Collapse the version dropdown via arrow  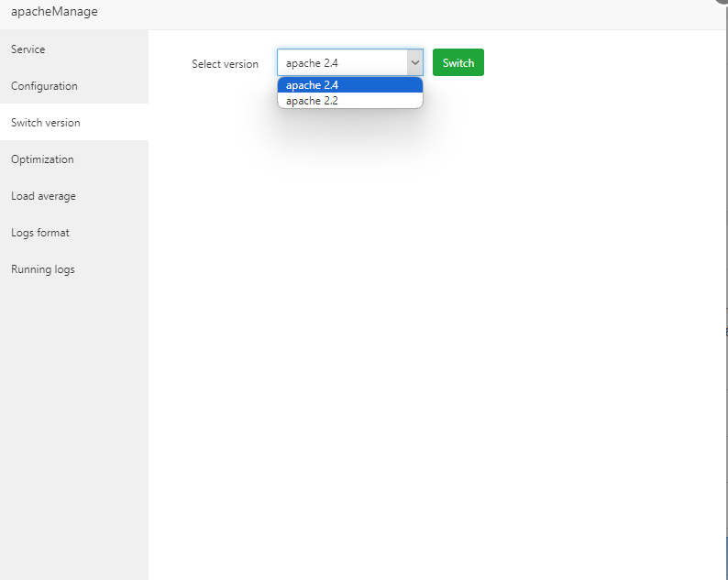[415, 62]
